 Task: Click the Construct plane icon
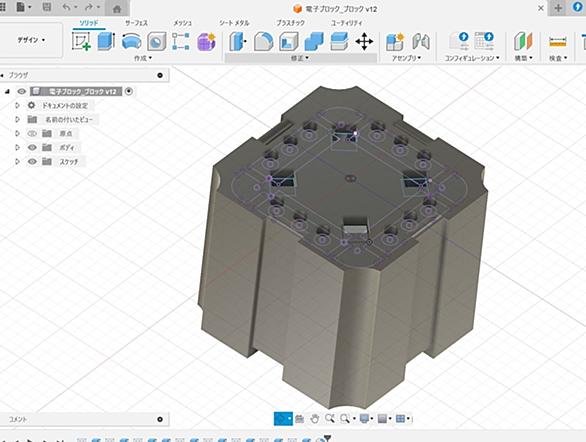tap(523, 41)
